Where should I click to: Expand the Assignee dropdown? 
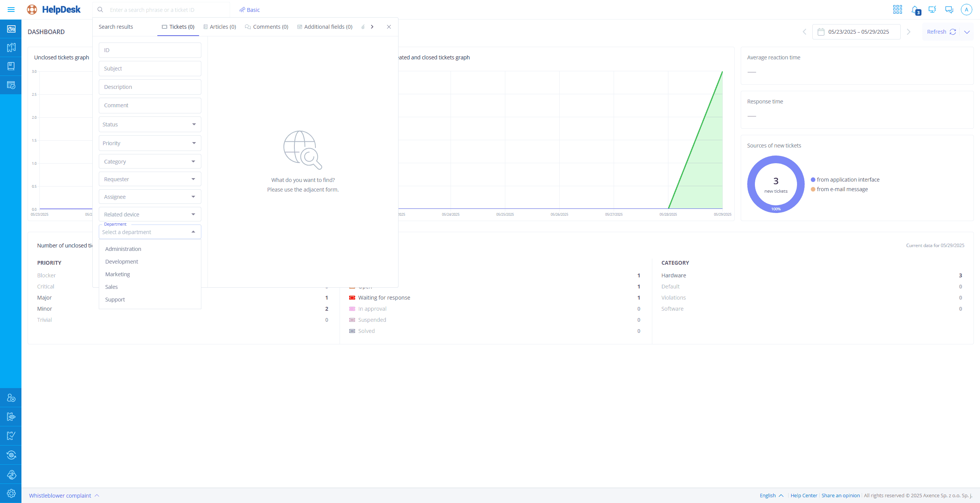point(150,197)
